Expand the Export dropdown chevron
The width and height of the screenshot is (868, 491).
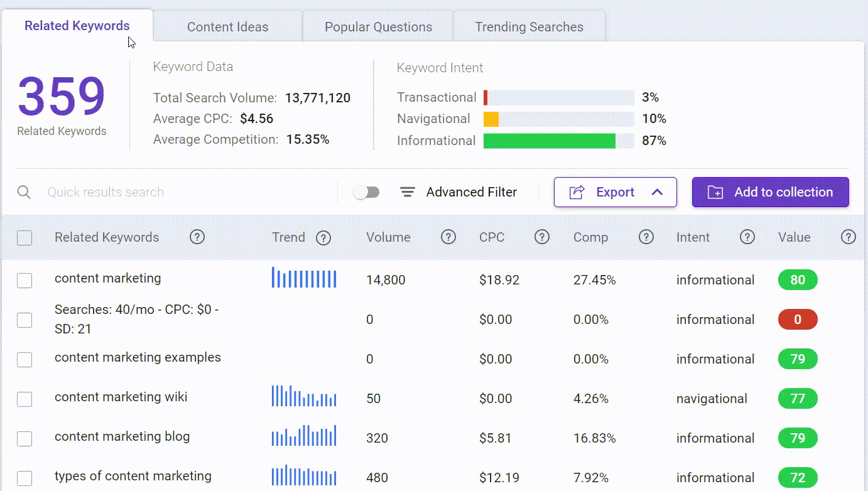tap(657, 192)
